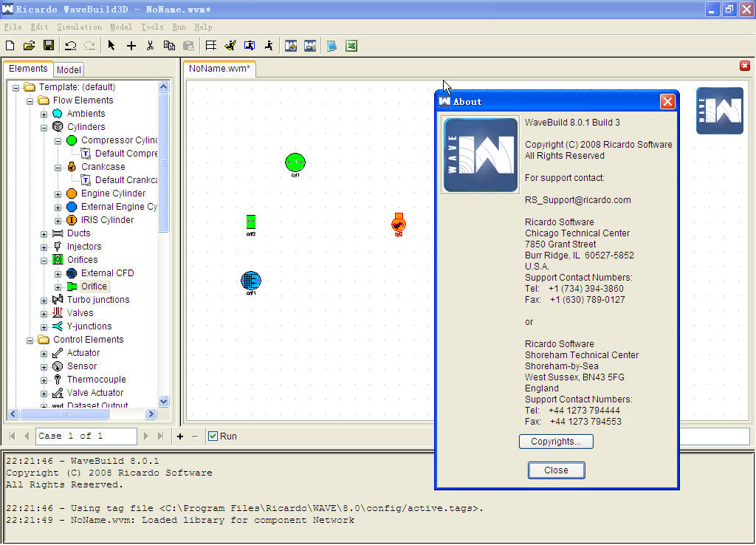Screen dimensions: 756x545
Task: Collapse the Cylinders node
Action: pyautogui.click(x=44, y=128)
